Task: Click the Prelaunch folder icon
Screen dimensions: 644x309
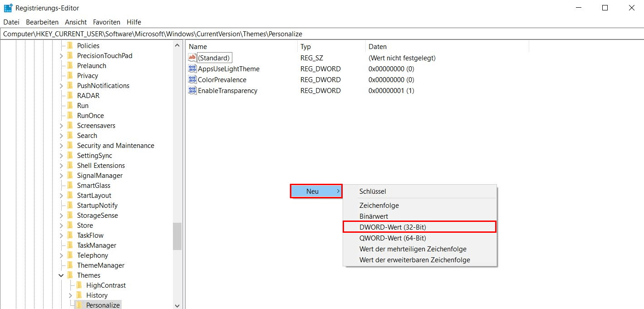Action: click(70, 65)
